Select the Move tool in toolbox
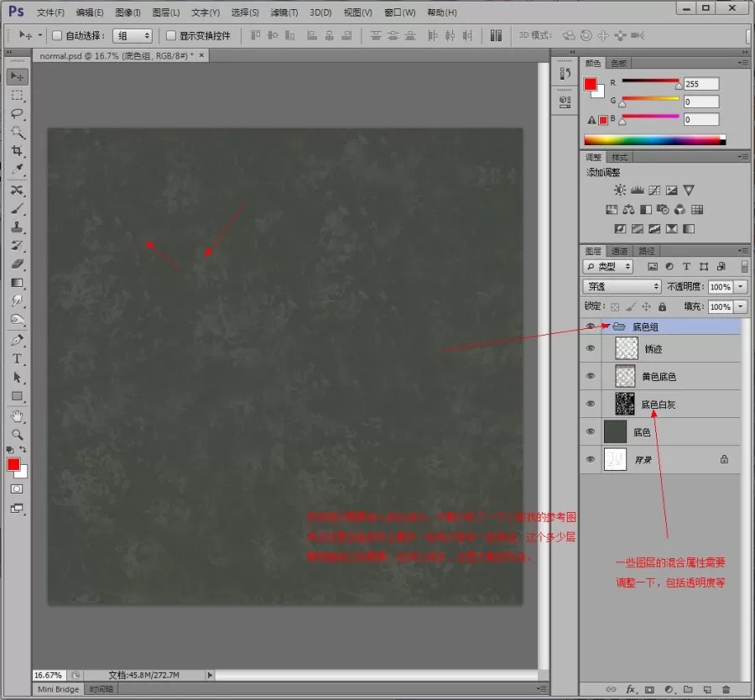The height and width of the screenshot is (700, 755). coord(18,76)
